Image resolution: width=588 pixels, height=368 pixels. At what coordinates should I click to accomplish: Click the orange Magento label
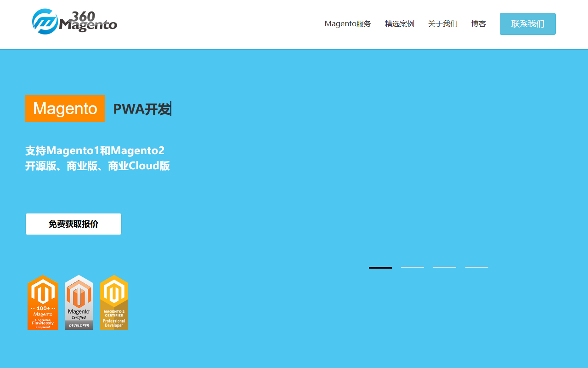[x=65, y=109]
